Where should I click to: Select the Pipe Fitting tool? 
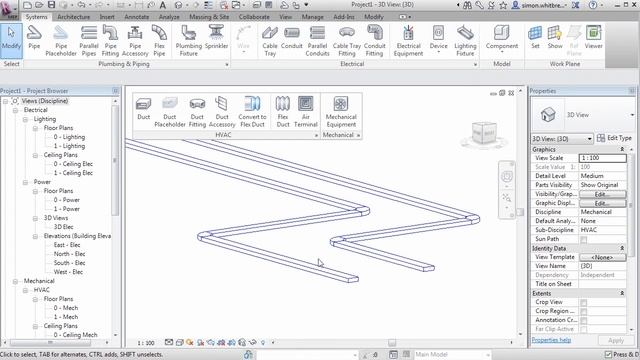point(110,41)
